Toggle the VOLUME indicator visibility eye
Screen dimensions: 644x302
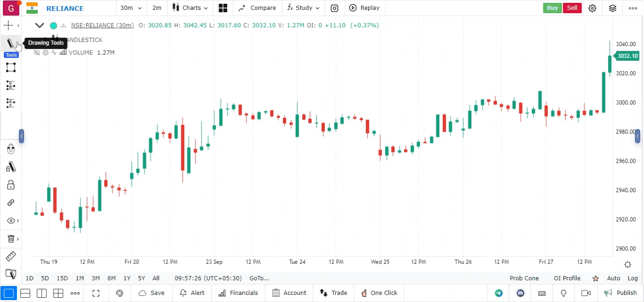click(37, 53)
